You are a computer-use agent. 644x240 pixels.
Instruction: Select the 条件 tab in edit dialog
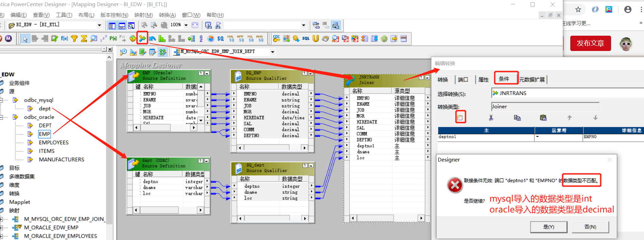click(x=504, y=79)
